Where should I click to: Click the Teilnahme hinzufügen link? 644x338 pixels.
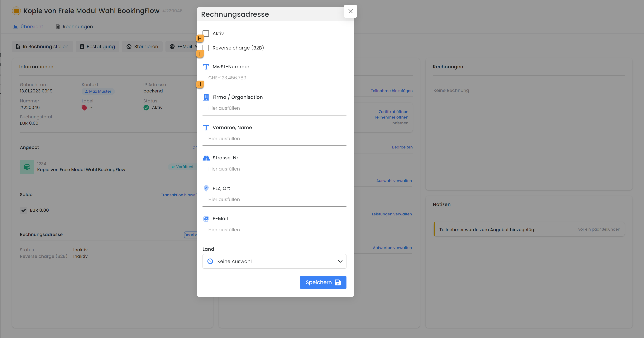click(392, 91)
